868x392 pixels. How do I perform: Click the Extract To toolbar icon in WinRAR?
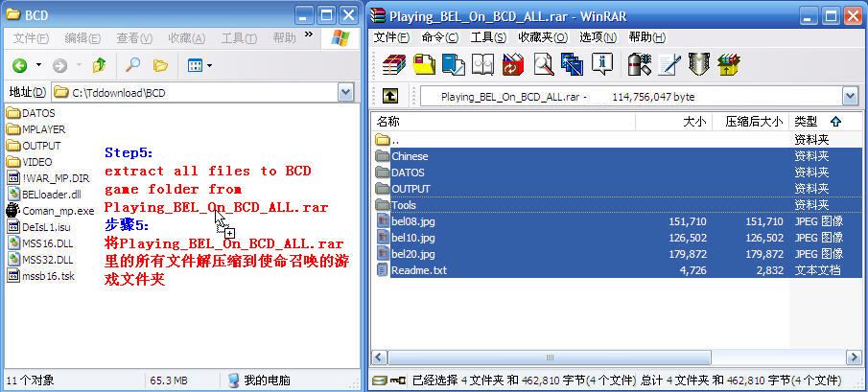click(x=424, y=64)
